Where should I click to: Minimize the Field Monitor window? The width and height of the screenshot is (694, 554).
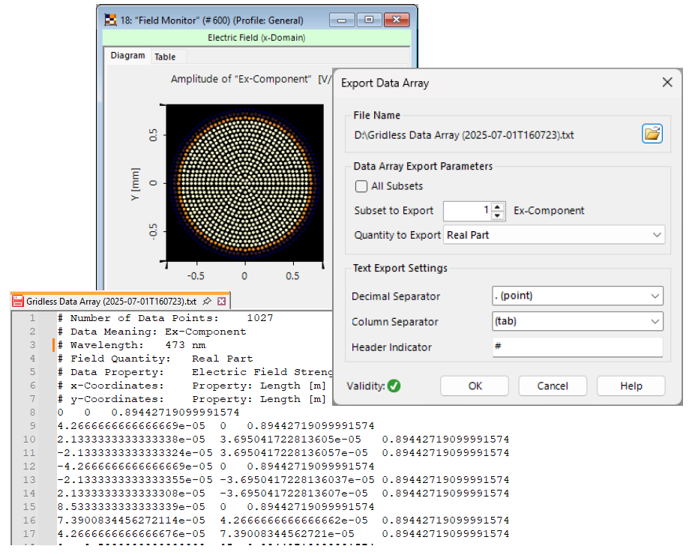click(x=344, y=19)
